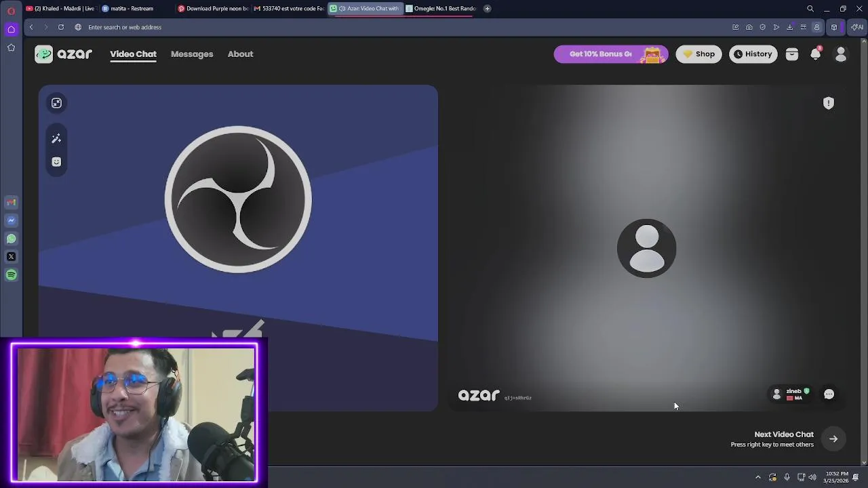Viewport: 868px width, 488px height.
Task: Open the tray network connection icon
Action: tap(801, 477)
